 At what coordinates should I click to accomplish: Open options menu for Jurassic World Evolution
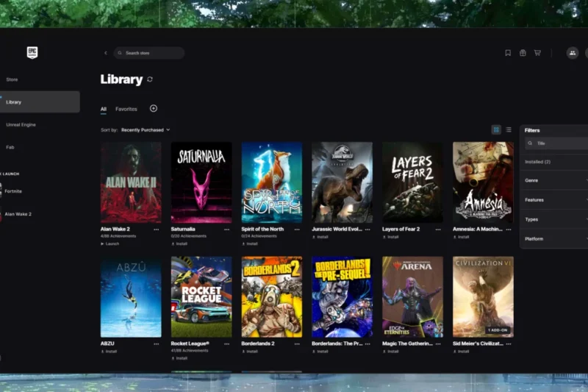(x=367, y=229)
